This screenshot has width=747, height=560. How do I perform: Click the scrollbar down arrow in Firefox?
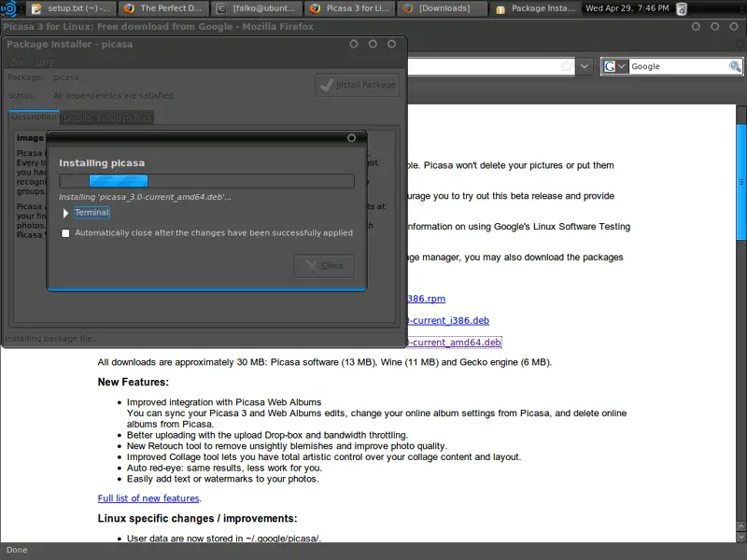[x=741, y=537]
